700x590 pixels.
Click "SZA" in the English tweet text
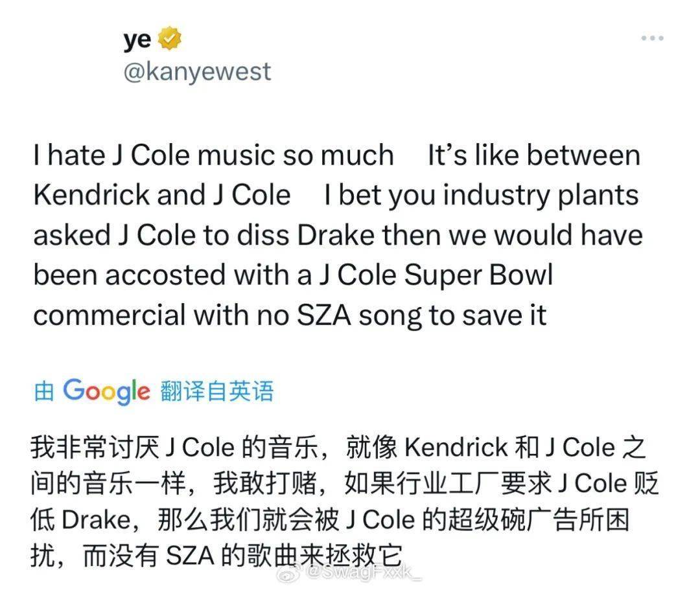pos(324,315)
